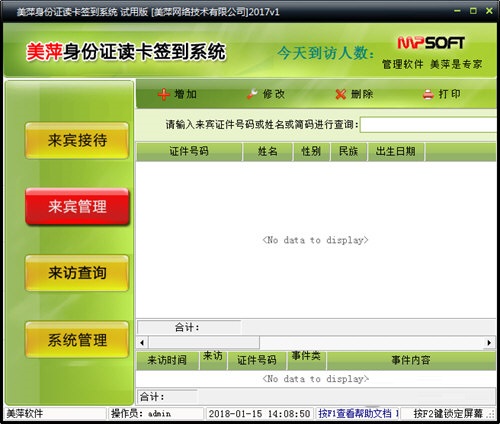Sort by 出生日期 column header
The image size is (500, 424).
pyautogui.click(x=396, y=152)
